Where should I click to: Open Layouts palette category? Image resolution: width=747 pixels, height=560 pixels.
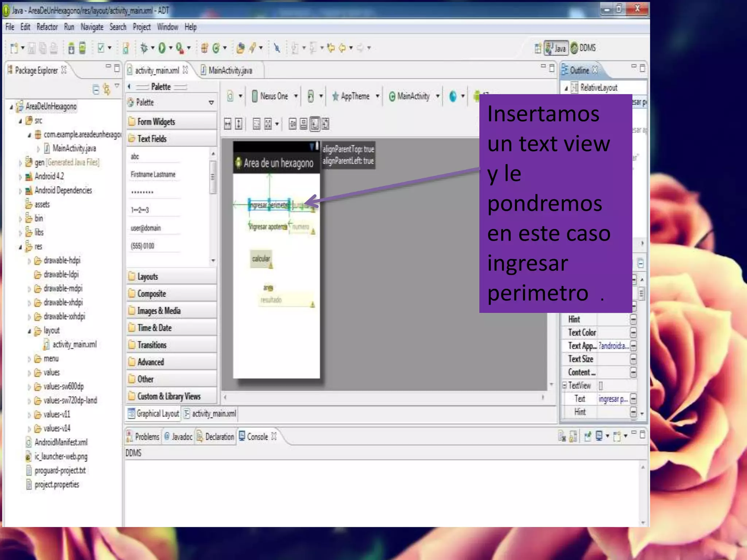pyautogui.click(x=171, y=277)
